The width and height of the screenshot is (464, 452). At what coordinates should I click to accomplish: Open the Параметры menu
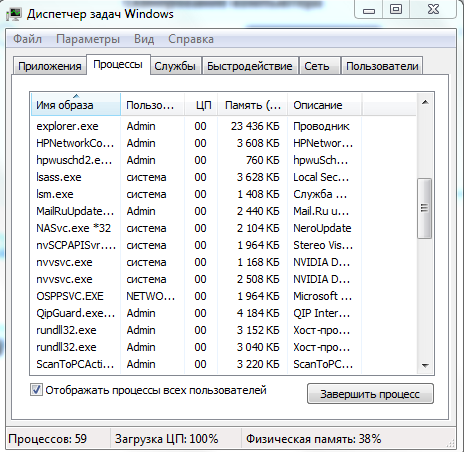pyautogui.click(x=88, y=39)
